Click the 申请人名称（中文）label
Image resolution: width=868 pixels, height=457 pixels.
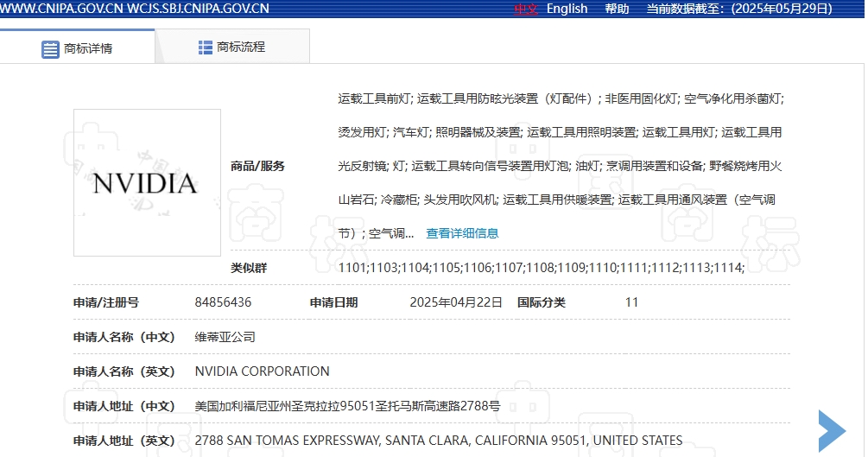pyautogui.click(x=124, y=337)
